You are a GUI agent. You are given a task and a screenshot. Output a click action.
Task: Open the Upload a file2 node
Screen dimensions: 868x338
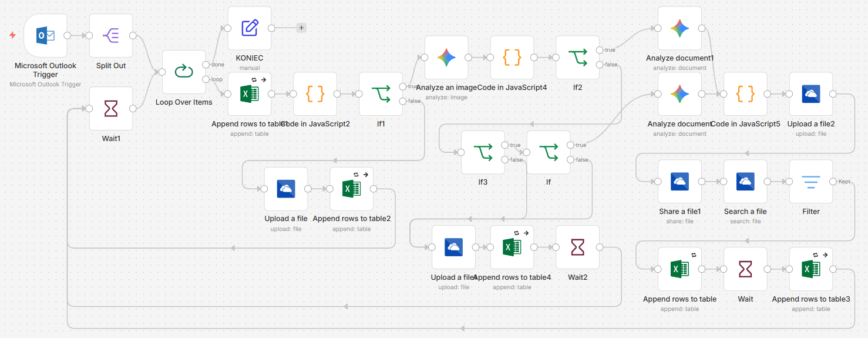811,94
